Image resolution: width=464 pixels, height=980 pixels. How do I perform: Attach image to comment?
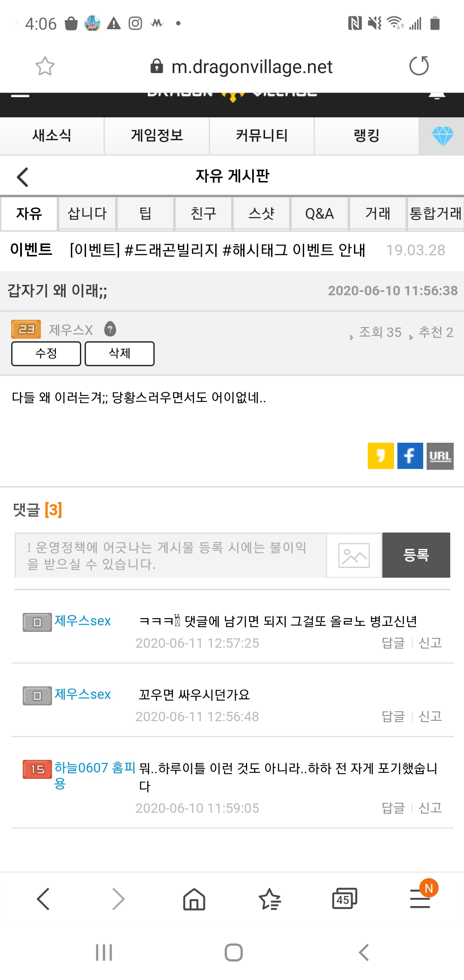pos(354,555)
